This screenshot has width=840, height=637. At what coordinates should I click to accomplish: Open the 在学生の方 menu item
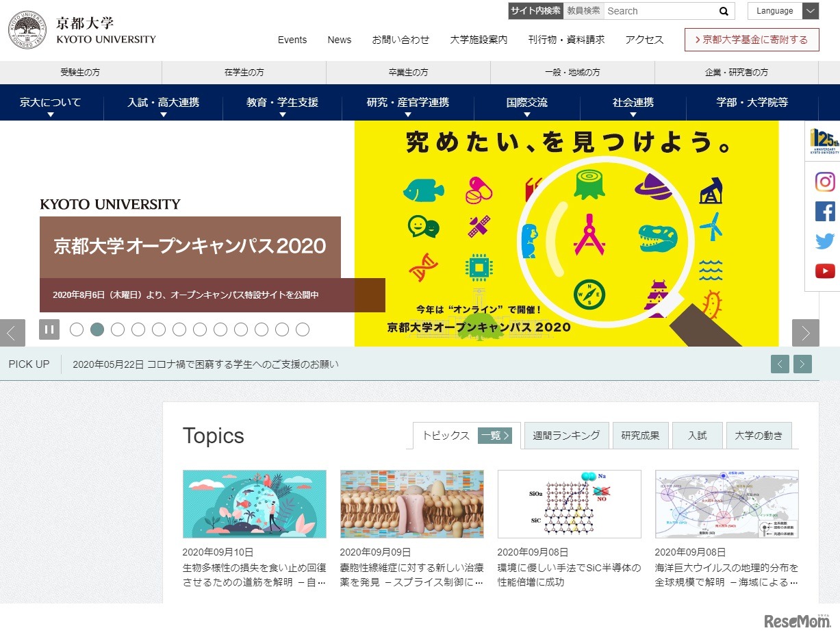pos(243,72)
